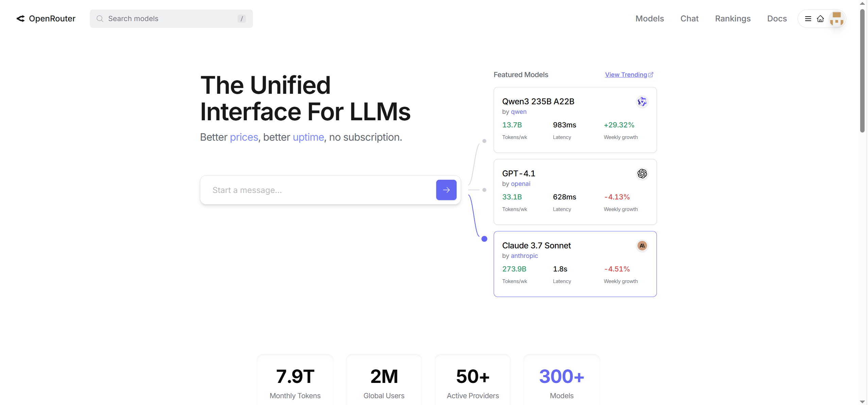Click the scrollbar down arrow
The image size is (868, 405).
[x=862, y=402]
